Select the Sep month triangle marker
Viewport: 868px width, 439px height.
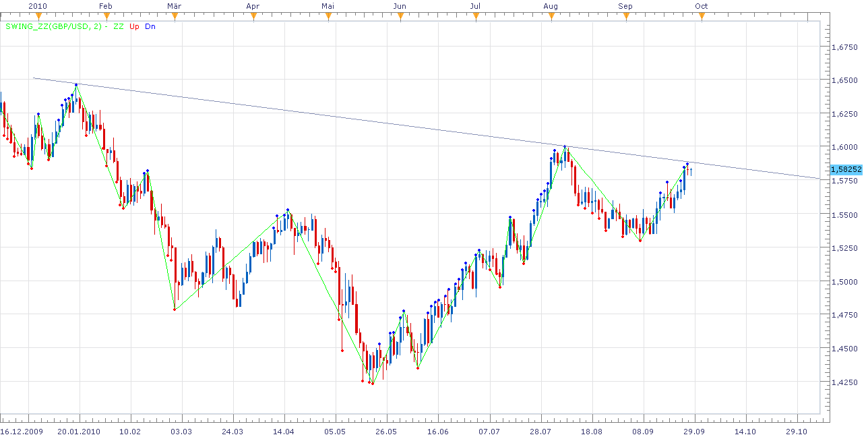click(626, 16)
